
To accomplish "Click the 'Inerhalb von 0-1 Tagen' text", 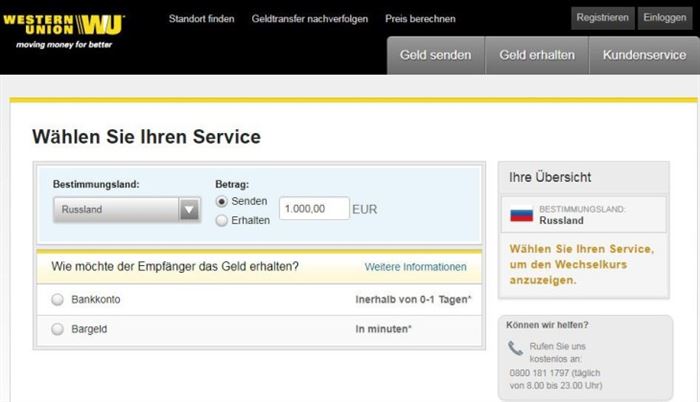I will pyautogui.click(x=413, y=299).
